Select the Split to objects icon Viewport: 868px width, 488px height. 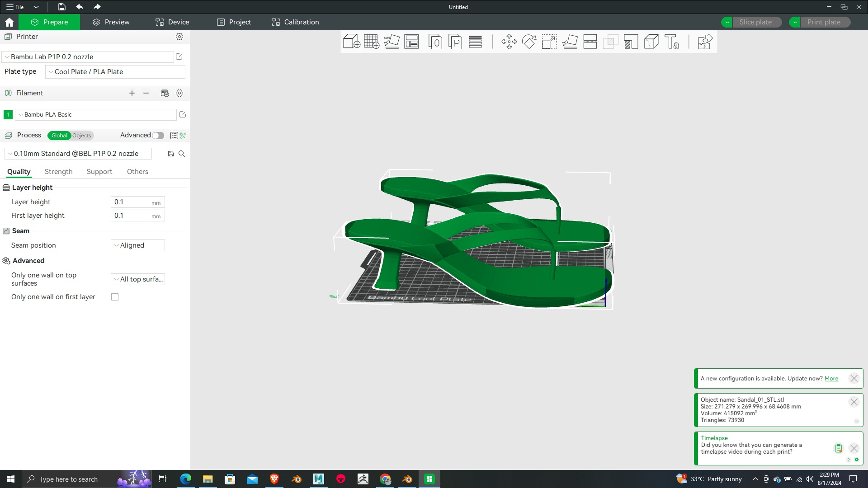[x=435, y=42]
